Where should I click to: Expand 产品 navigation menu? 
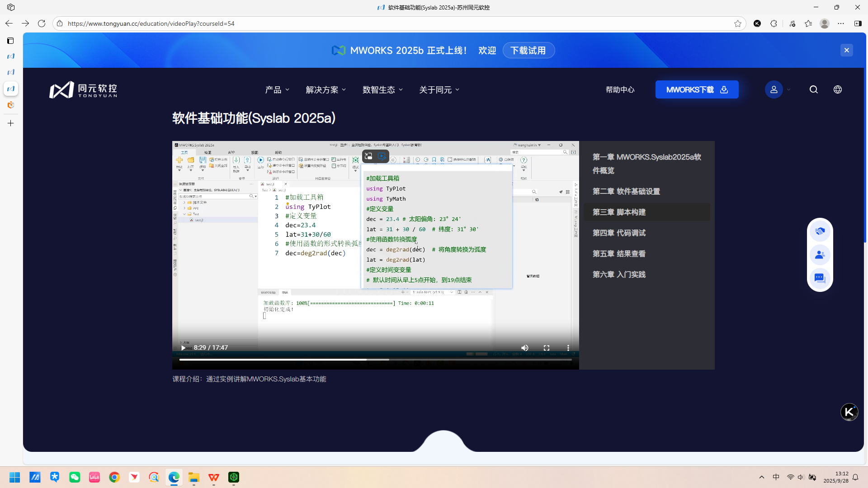277,90
